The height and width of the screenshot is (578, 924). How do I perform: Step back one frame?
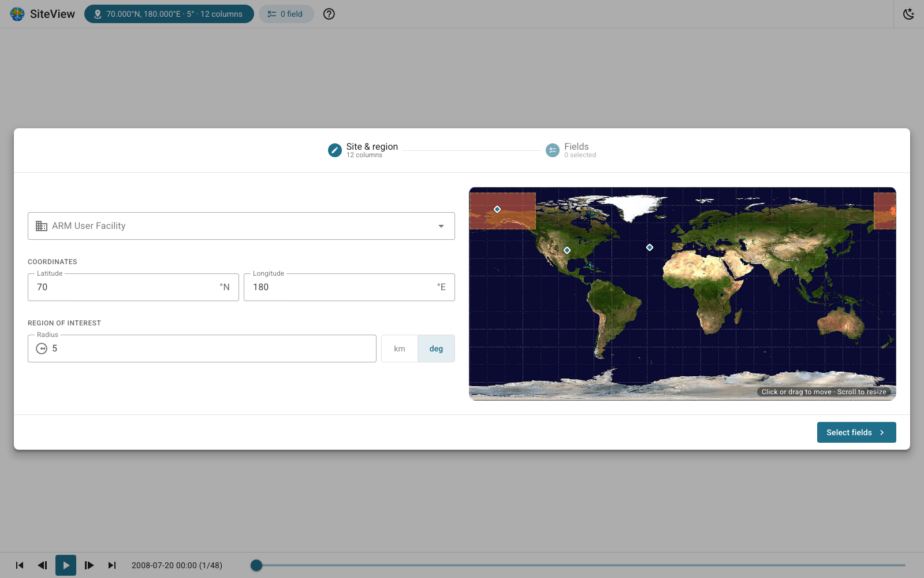43,565
